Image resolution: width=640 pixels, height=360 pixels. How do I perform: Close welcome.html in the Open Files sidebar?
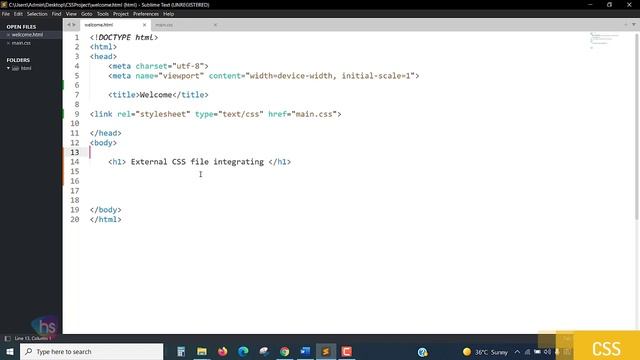point(8,35)
